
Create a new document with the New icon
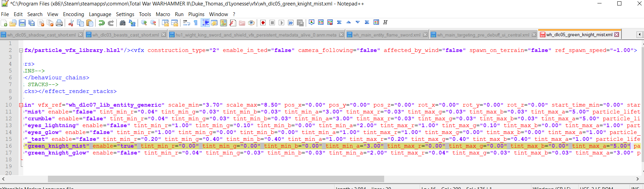[x=4, y=23]
